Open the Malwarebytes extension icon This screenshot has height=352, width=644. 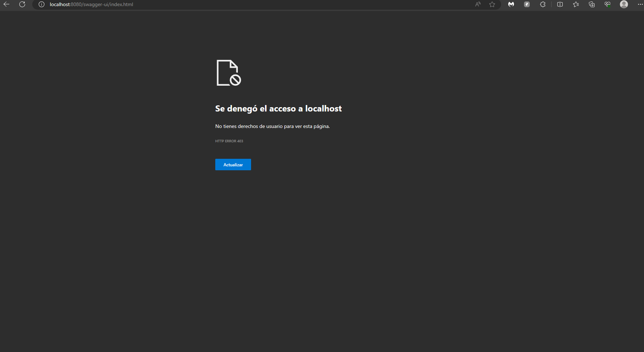(511, 4)
